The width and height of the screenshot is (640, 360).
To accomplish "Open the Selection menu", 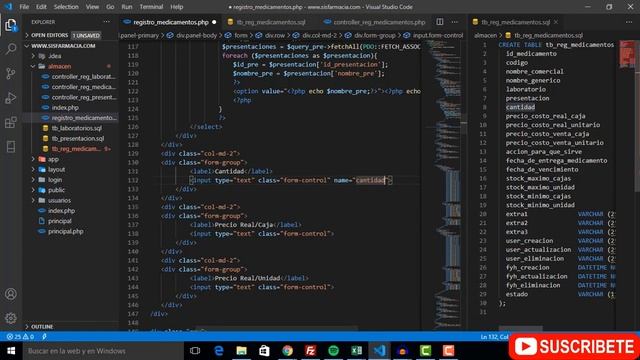I will (66, 7).
